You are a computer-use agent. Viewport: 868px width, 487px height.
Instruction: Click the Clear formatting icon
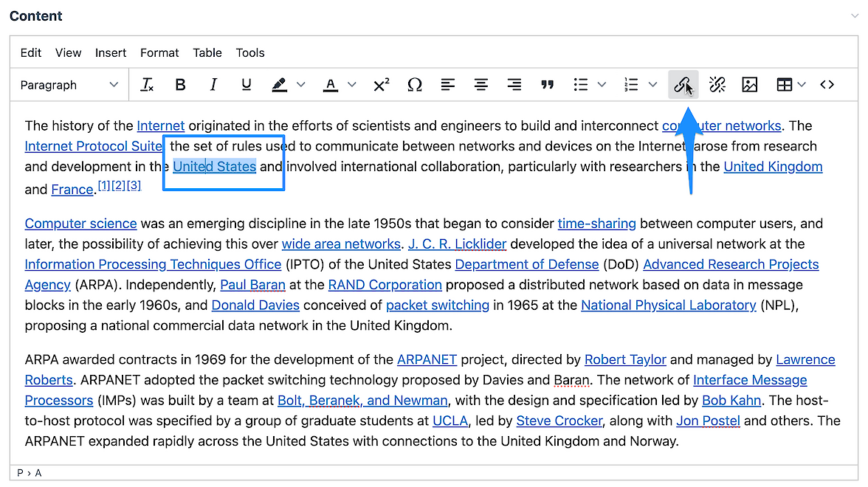(147, 85)
